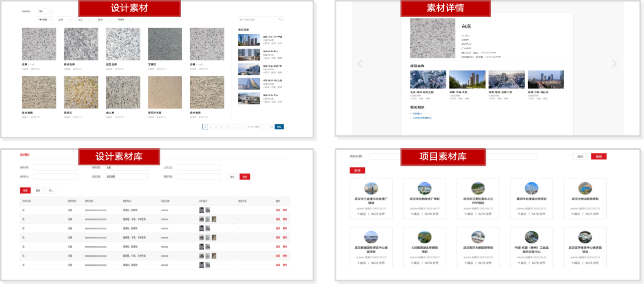This screenshot has height=284, width=644.
Task: Open the 318国道湖北孝感段项目 circular icon
Action: point(425,237)
